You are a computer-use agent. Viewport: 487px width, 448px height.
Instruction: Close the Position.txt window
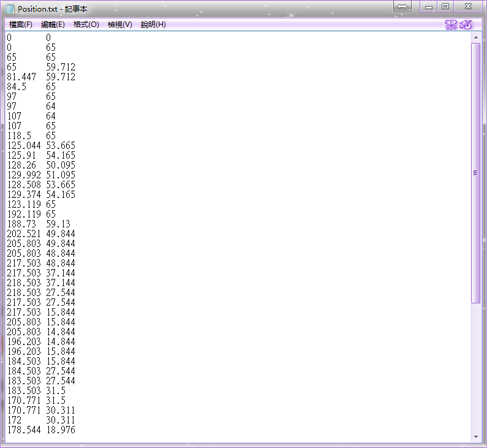tap(468, 7)
